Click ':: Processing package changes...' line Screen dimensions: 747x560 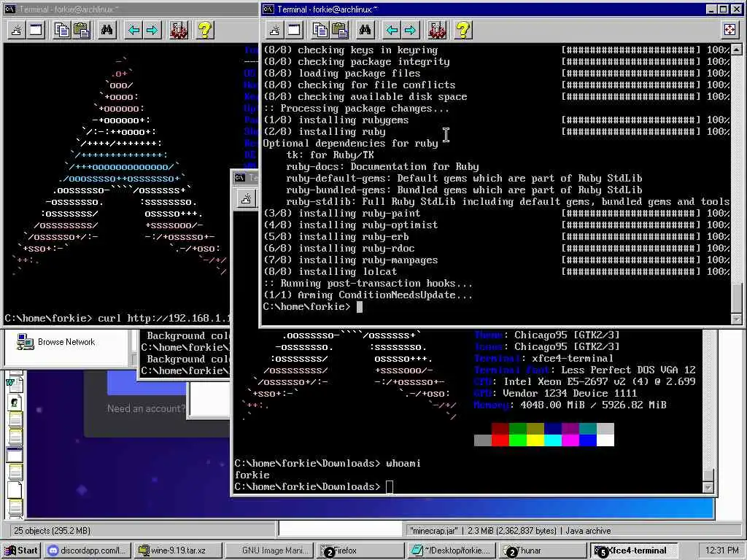[x=356, y=109]
